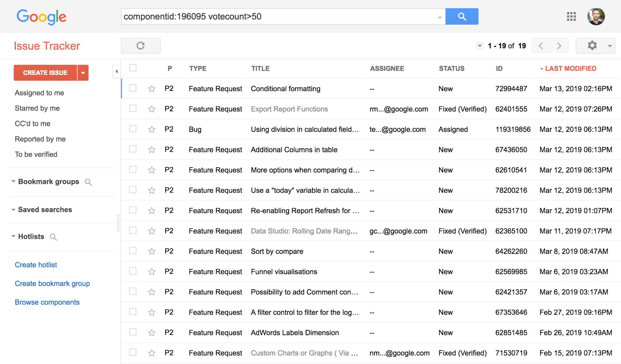Collapse the Saved searches section
The image size is (621, 364).
point(13,210)
